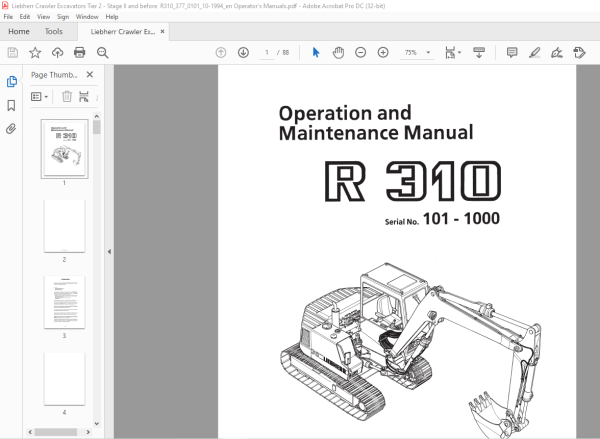The width and height of the screenshot is (600, 439).
Task: Click the thumbnail panel vertical scrollbar thumb
Action: 97,127
